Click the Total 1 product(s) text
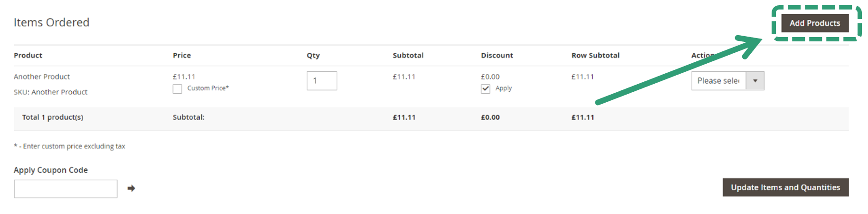Viewport: 868px width, 214px height. [52, 117]
